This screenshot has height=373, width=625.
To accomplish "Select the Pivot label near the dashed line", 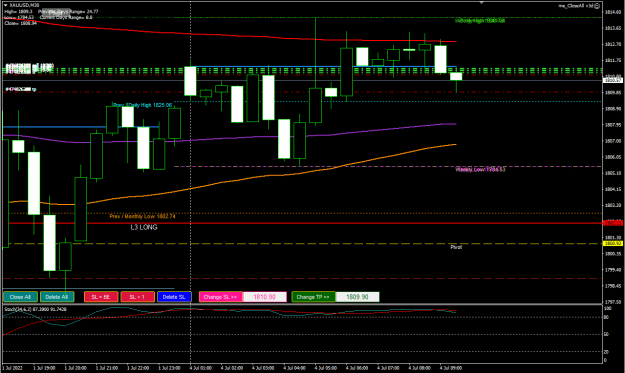I will point(456,247).
